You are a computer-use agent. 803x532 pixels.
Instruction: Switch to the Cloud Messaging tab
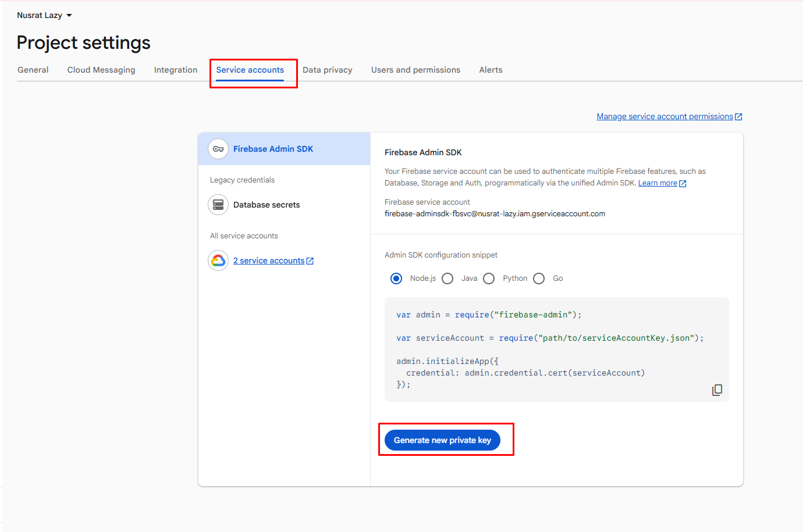[101, 70]
